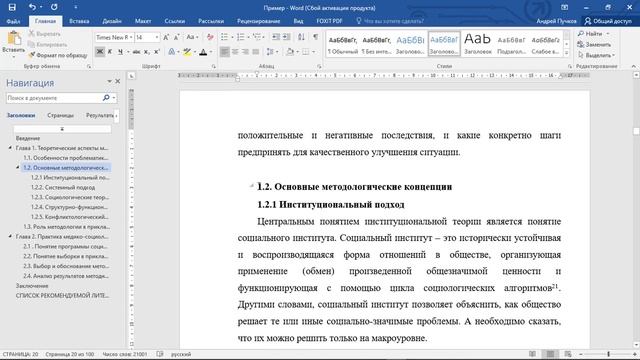This screenshot has width=640, height=360.
Task: Toggle print layout view
Action: point(550,354)
